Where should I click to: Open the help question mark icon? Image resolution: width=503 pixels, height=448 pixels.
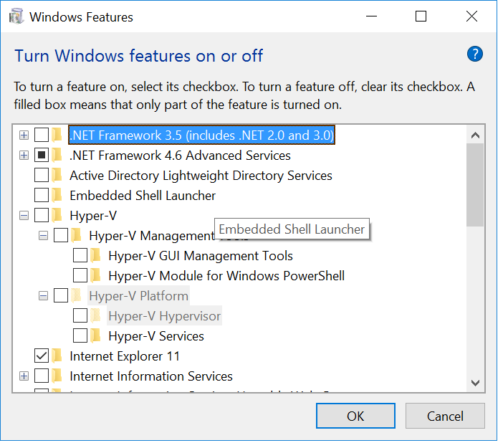click(x=474, y=54)
